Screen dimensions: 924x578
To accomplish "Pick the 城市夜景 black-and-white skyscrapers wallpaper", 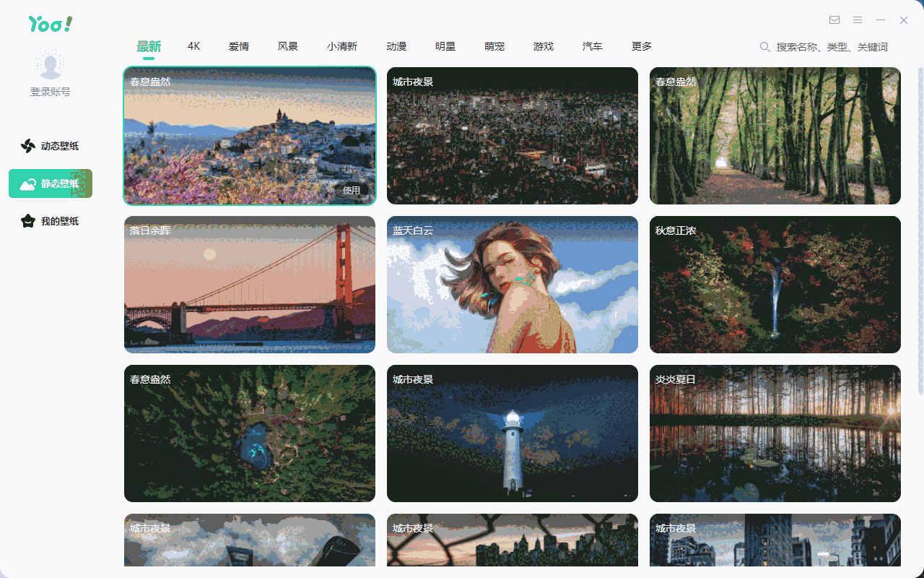I will (775, 540).
